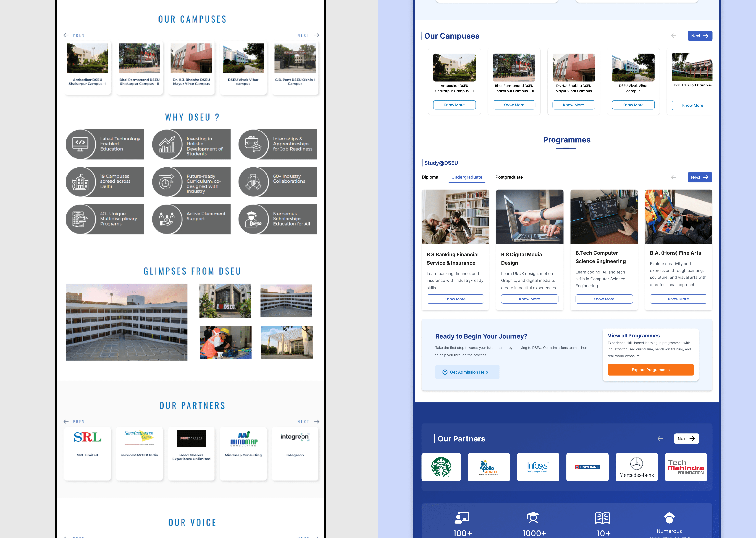Select the Undergraduate tab
Image resolution: width=756 pixels, height=538 pixels.
pyautogui.click(x=467, y=177)
